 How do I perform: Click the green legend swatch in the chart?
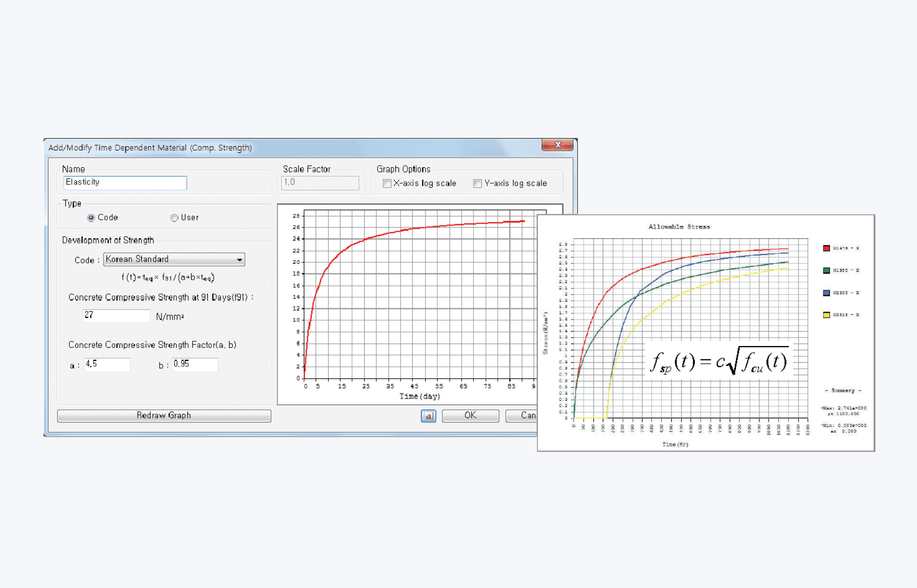tap(826, 270)
